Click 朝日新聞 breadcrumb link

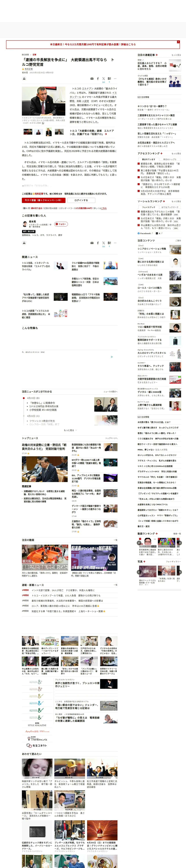click(x=25, y=55)
